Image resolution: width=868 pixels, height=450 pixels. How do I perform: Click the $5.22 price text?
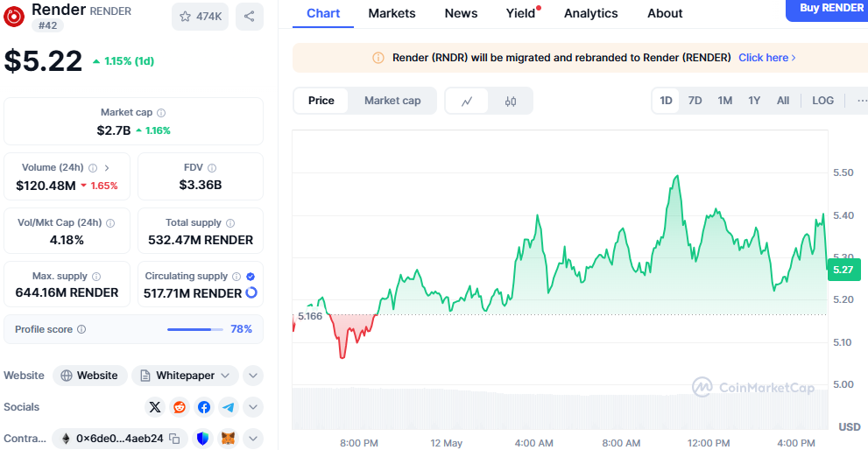pyautogui.click(x=43, y=61)
